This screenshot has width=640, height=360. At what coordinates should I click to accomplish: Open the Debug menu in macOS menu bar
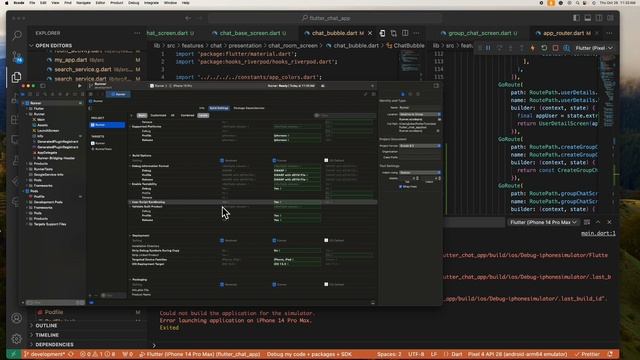click(x=133, y=3)
